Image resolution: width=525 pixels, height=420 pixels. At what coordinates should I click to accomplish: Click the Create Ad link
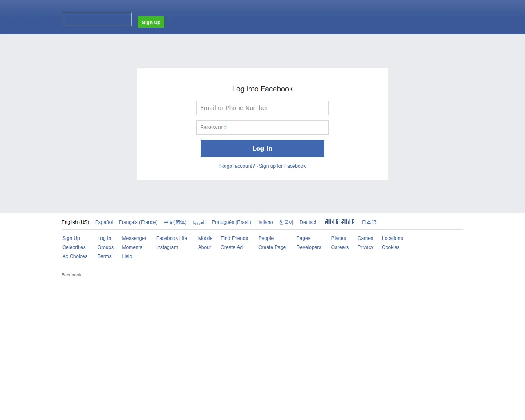click(231, 247)
